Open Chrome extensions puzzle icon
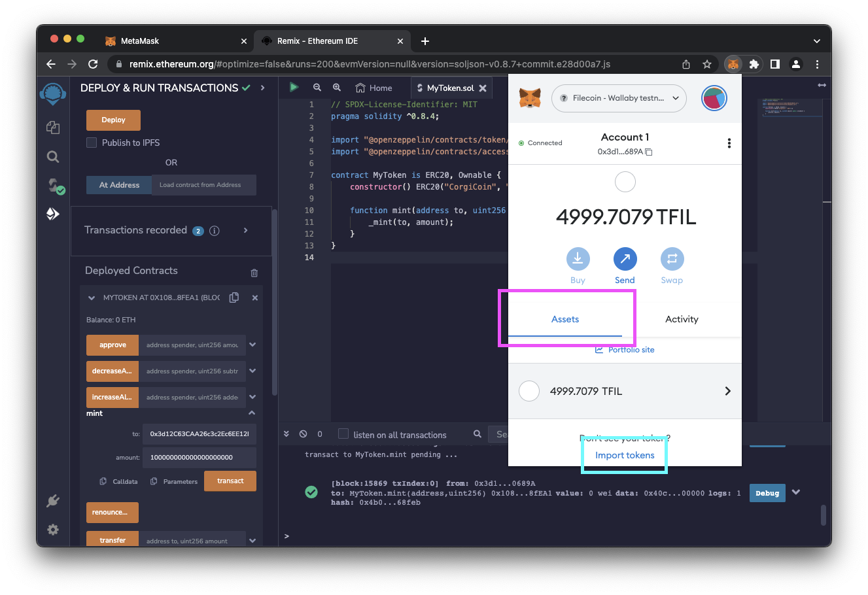The height and width of the screenshot is (595, 868). point(754,64)
